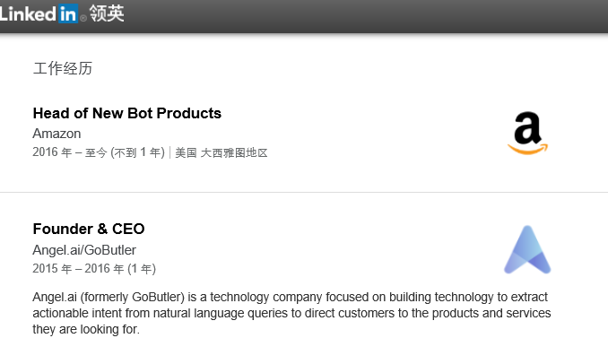Click the 2016 年 – 至今 date range

tap(69, 152)
